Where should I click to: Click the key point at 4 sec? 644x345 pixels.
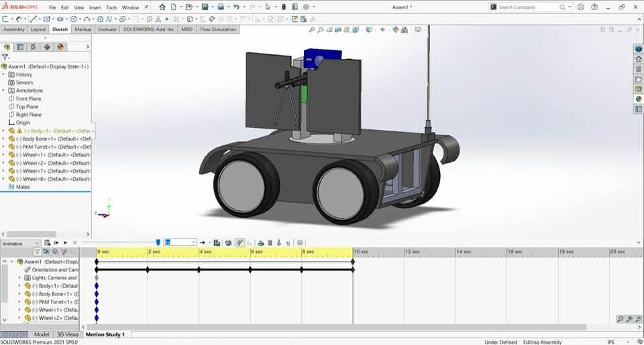point(199,269)
